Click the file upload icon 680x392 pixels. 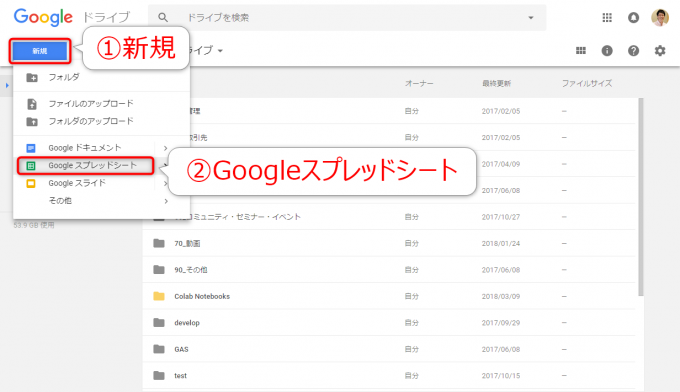[32, 104]
